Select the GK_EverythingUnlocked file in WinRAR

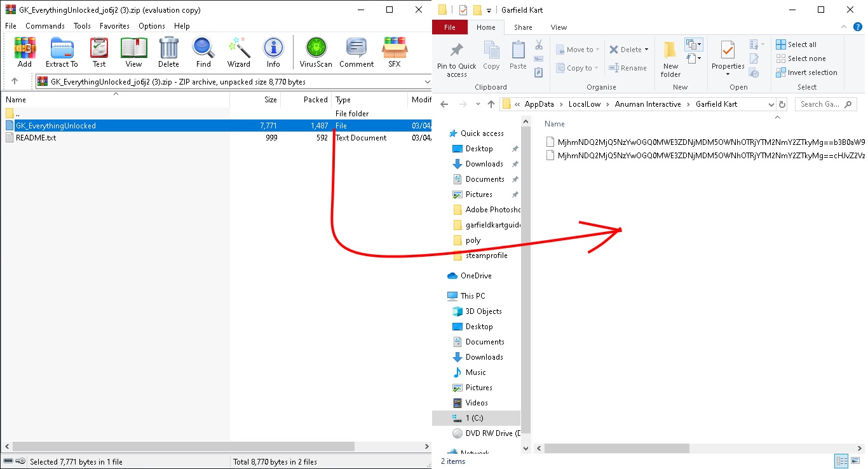[215, 126]
